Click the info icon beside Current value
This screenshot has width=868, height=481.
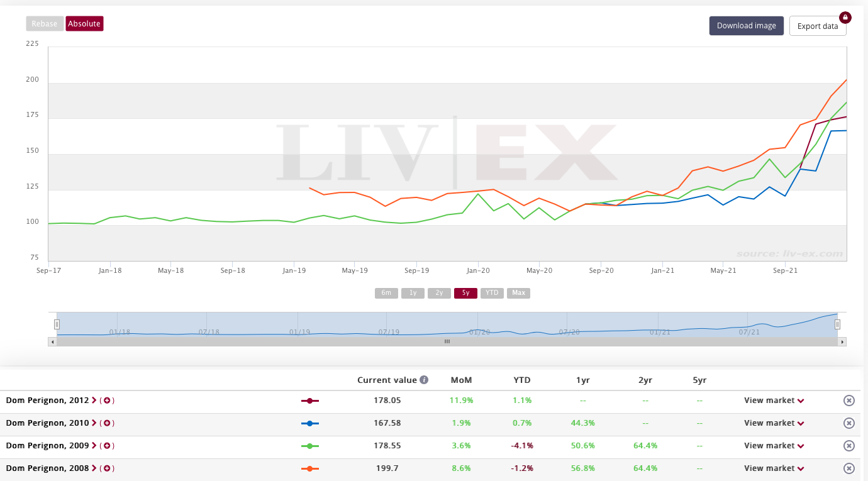point(424,380)
